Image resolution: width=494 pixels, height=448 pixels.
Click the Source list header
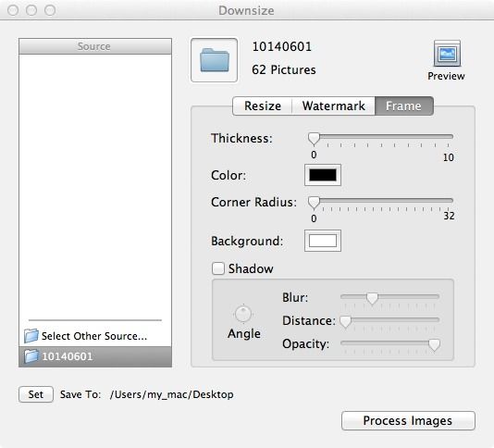click(95, 46)
